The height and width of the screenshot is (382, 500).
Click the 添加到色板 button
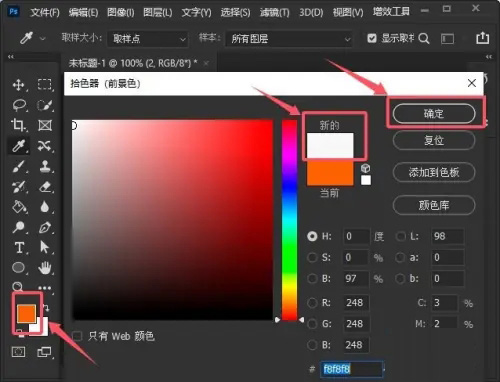(x=434, y=172)
